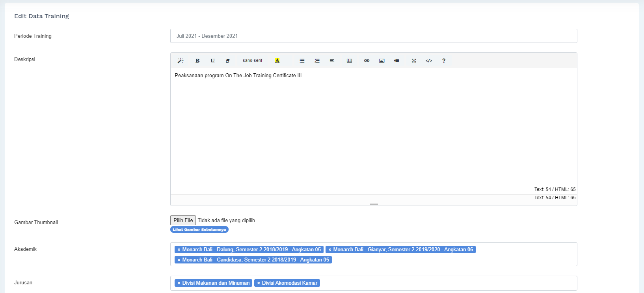The height and width of the screenshot is (293, 644).
Task: Open the magic wand style menu
Action: click(x=181, y=61)
